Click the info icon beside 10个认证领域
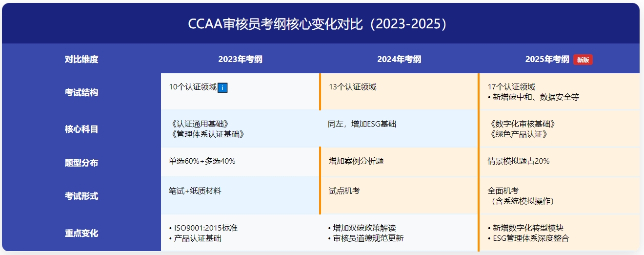Image resolution: width=644 pixels, height=255 pixels. [x=222, y=87]
